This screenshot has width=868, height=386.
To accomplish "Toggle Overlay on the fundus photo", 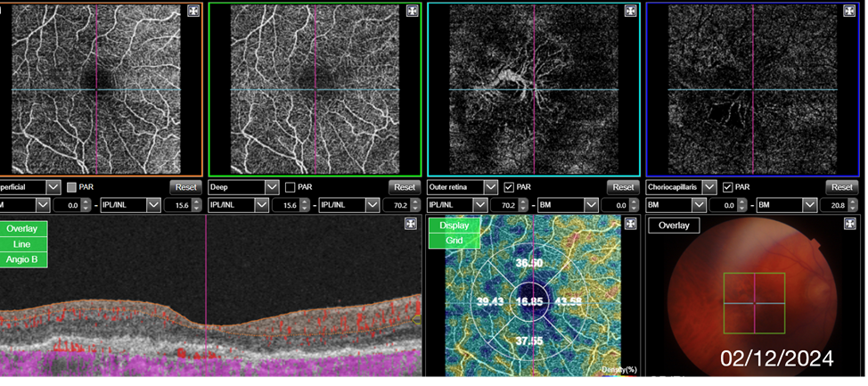I will click(x=674, y=226).
